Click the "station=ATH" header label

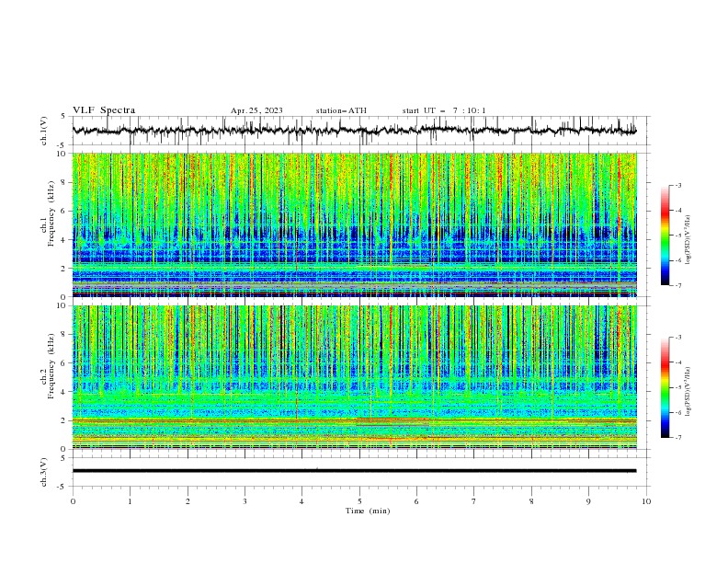click(341, 110)
